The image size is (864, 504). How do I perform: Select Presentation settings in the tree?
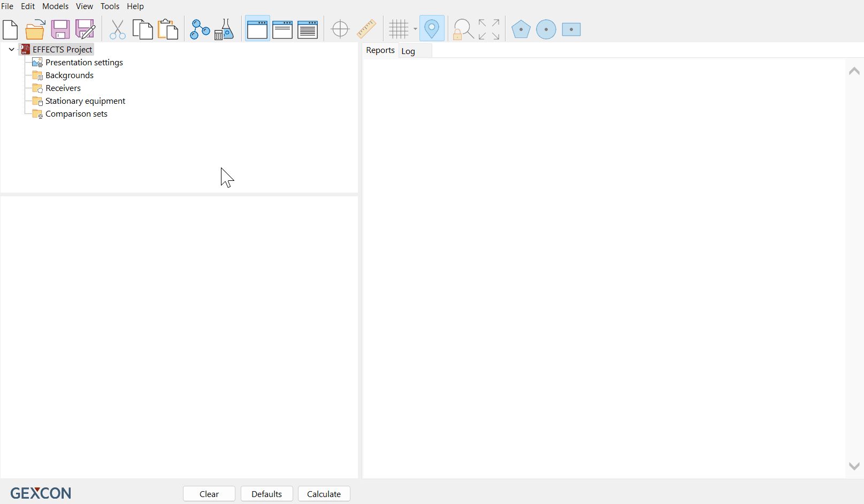(x=84, y=63)
